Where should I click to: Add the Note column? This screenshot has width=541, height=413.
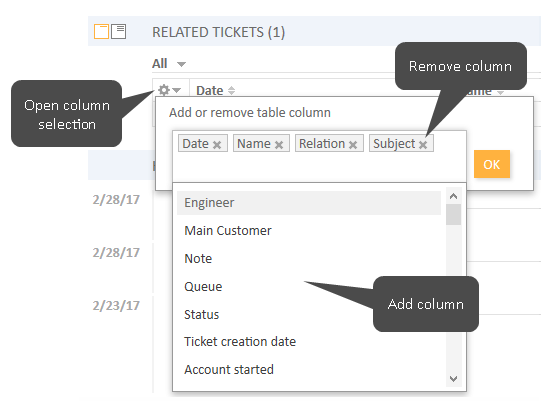[309, 258]
